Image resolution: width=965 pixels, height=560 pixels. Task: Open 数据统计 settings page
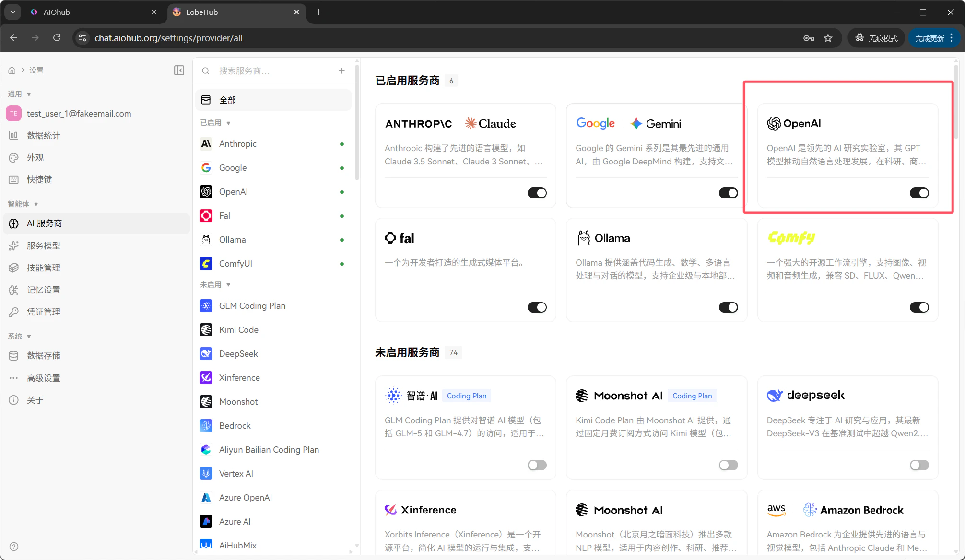[x=96, y=136]
